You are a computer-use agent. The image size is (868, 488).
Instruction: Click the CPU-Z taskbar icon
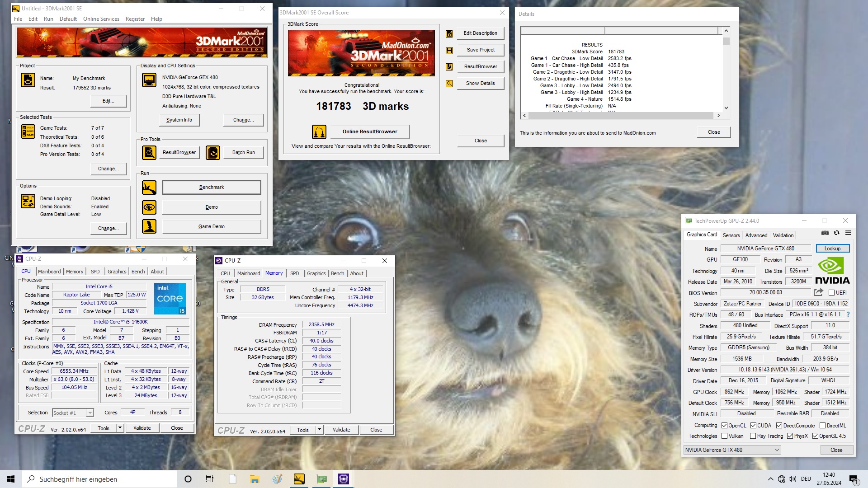(344, 479)
